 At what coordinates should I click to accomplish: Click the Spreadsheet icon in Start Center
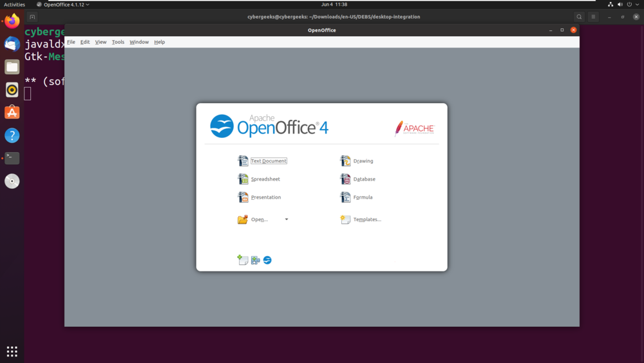coord(243,179)
